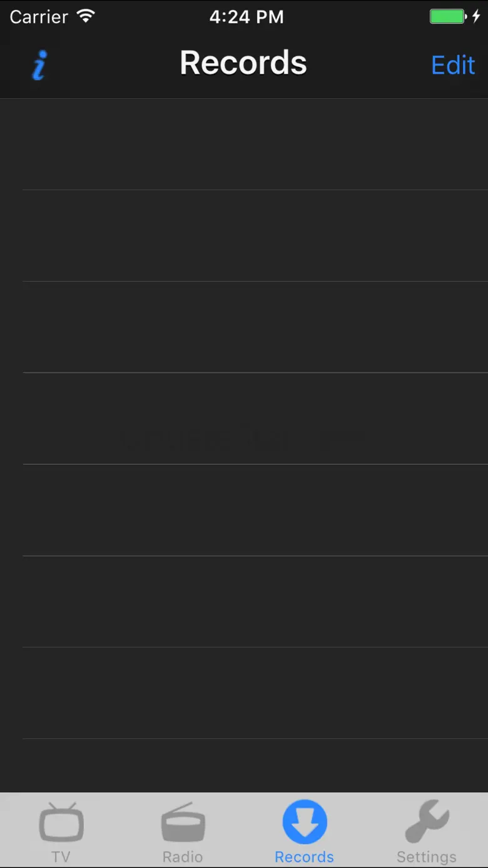488x868 pixels.
Task: Click the Wi-Fi status icon
Action: [85, 16]
